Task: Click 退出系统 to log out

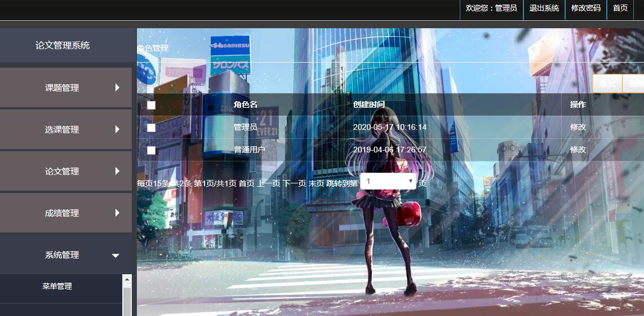Action: click(544, 8)
